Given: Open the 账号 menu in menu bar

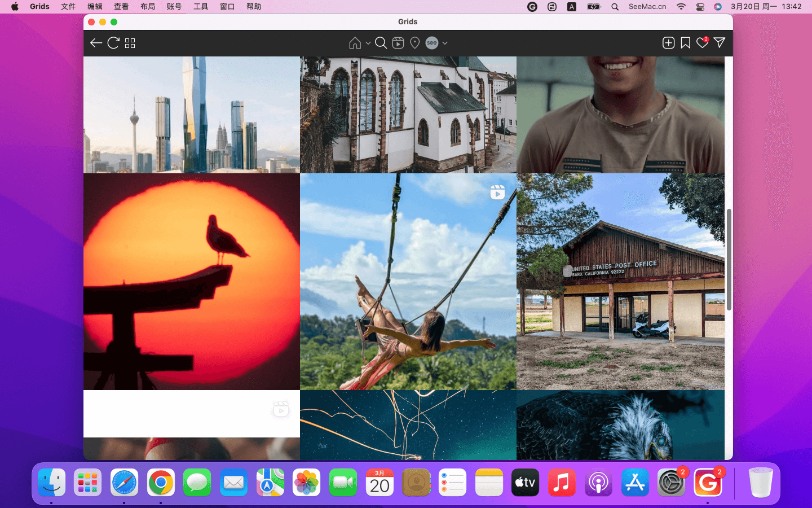Looking at the screenshot, I should click(174, 7).
